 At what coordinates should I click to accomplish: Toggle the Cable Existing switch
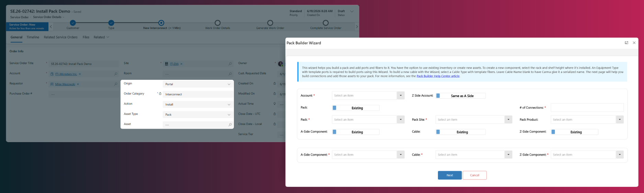461,132
